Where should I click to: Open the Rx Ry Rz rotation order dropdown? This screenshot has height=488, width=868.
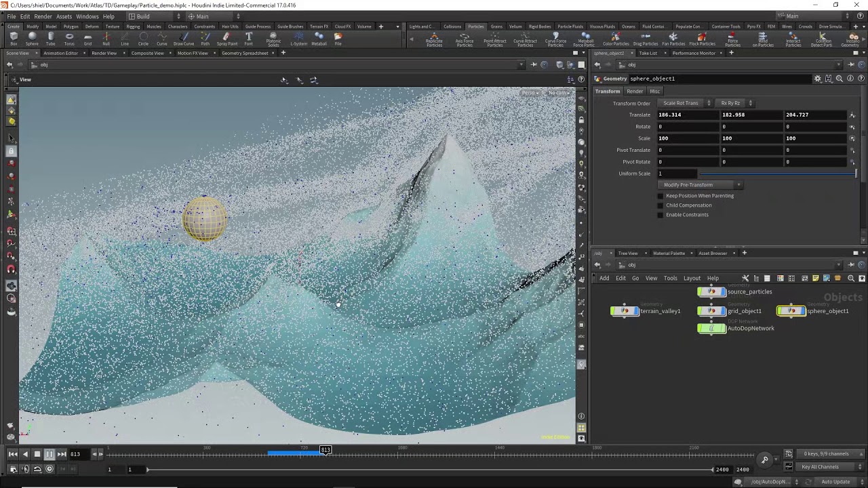coord(736,103)
